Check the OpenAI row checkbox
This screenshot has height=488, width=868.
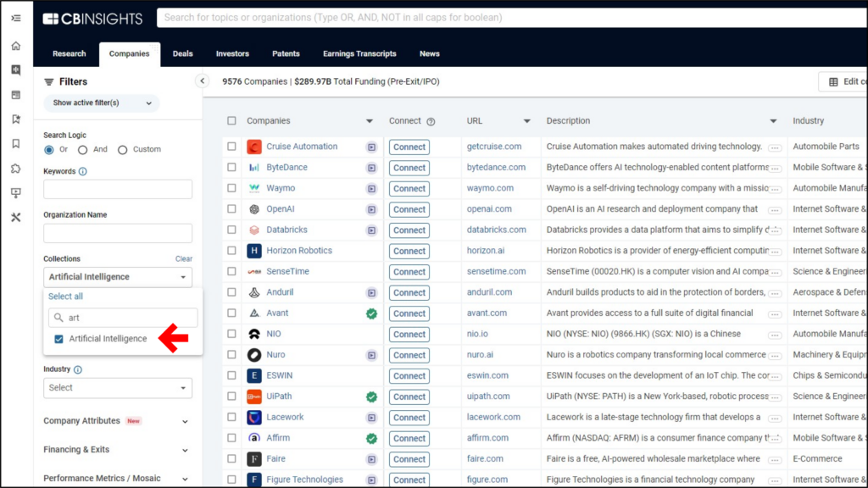pyautogui.click(x=231, y=209)
